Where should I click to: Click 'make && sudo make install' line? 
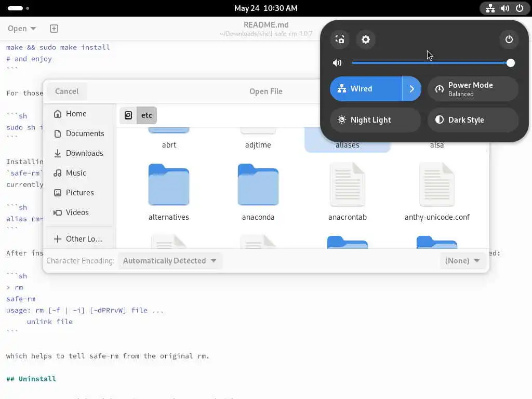(x=58, y=47)
